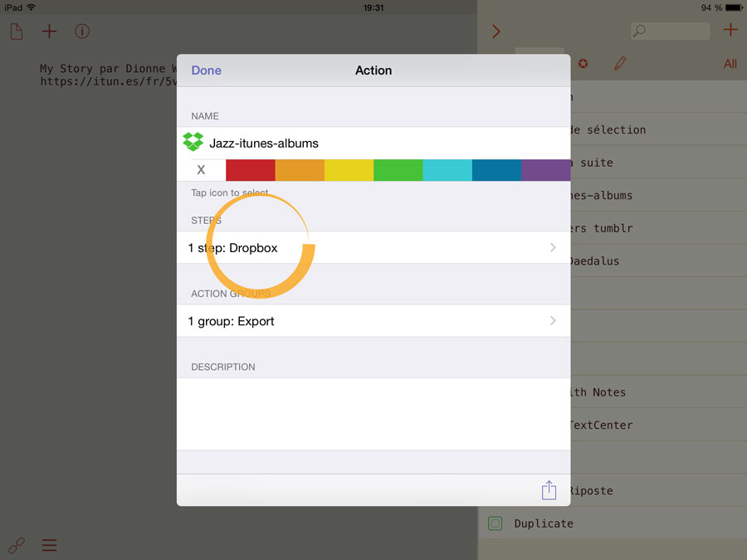Tap the green Dropbox icon to change it
Screen dimensions: 747x560
193,142
